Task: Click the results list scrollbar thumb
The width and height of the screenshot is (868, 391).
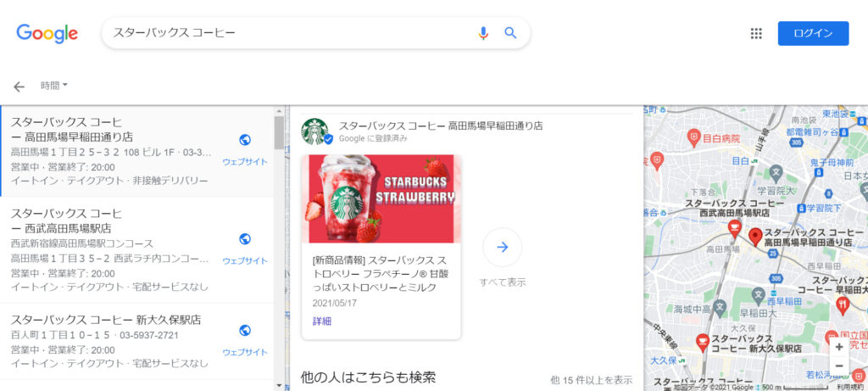Action: pyautogui.click(x=279, y=131)
